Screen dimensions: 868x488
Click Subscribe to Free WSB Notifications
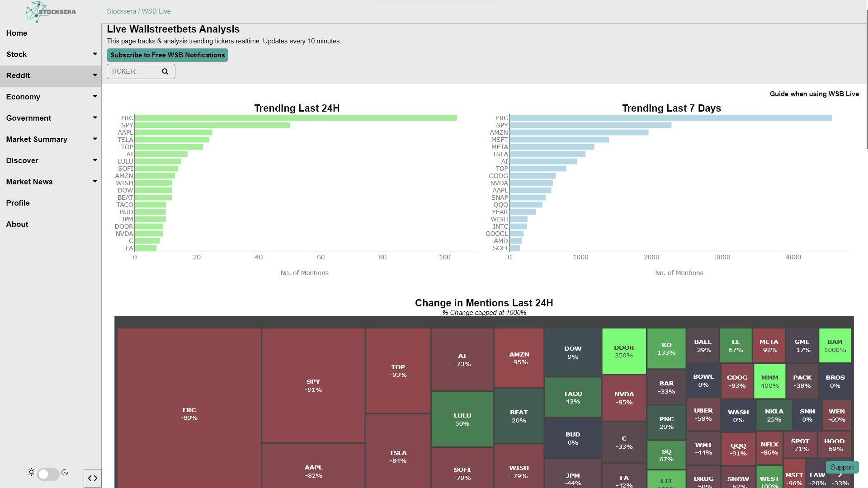tap(167, 55)
